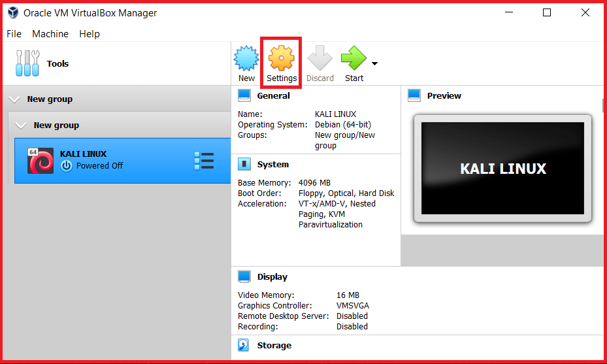Open the File menu

click(14, 34)
